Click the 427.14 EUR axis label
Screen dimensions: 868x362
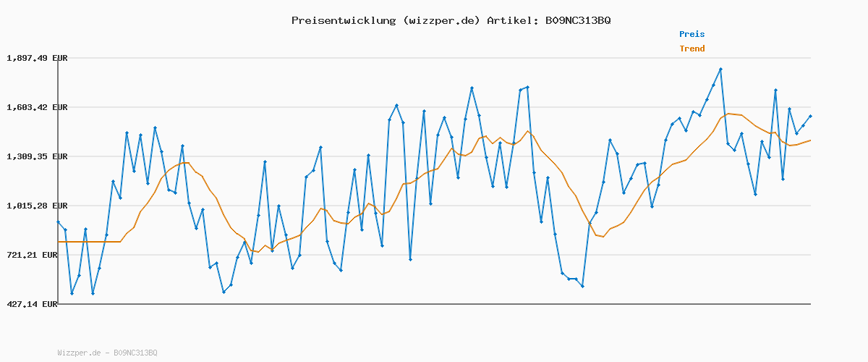32,305
